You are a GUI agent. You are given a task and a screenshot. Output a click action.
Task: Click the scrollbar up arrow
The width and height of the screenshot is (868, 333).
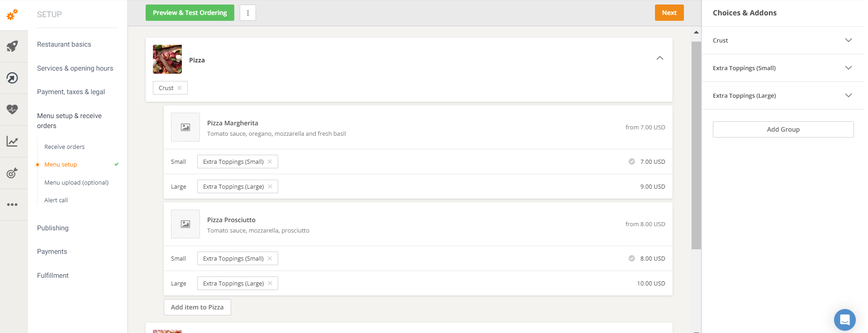point(696,32)
